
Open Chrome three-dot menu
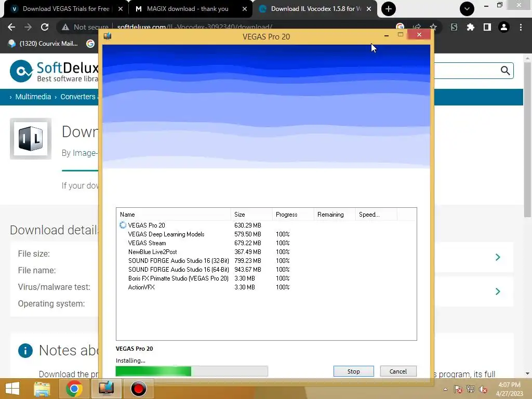(521, 27)
